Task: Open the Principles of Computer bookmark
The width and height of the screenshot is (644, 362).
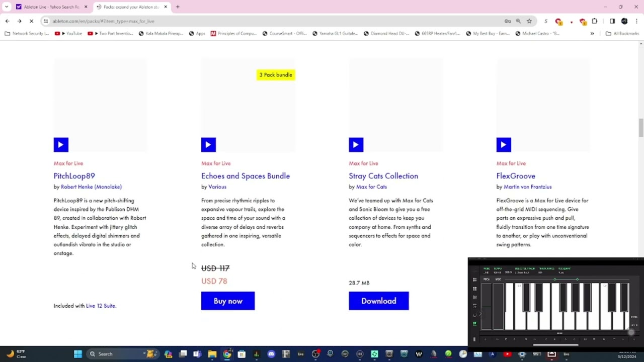Action: pos(234,34)
